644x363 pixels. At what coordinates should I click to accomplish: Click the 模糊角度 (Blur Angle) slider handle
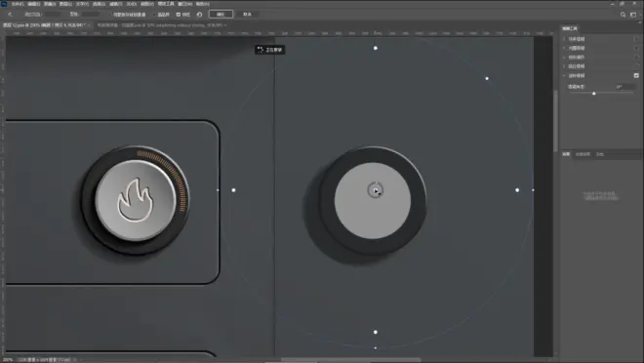pyautogui.click(x=594, y=94)
